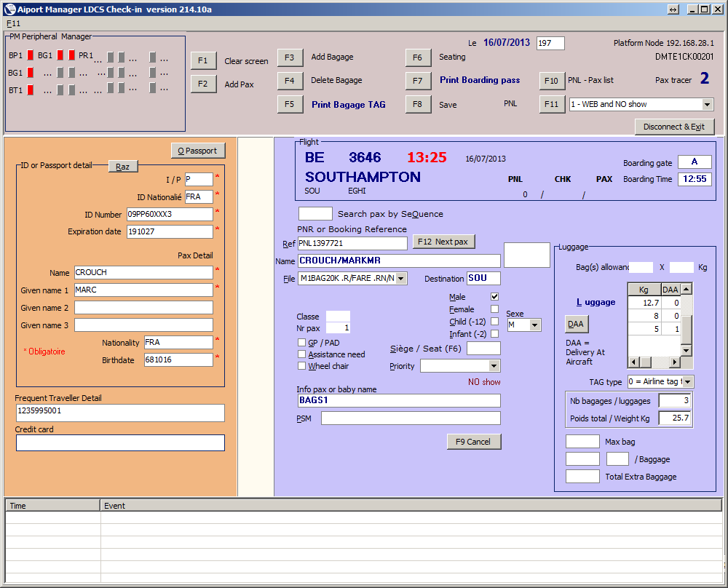Click the Event column header in the log
Image resolution: width=728 pixels, height=588 pixels.
(x=115, y=506)
